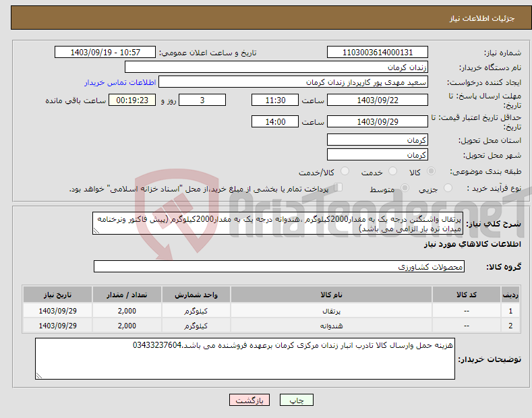Image resolution: width=532 pixels, height=418 pixels.
Task: Click the buyer organization field زندان کرمان
Action: 276,67
